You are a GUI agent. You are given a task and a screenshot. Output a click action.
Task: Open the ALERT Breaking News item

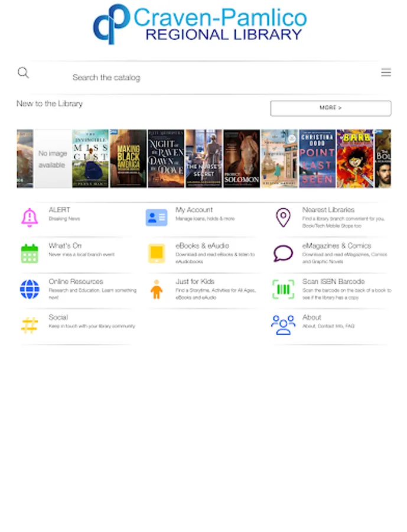click(x=77, y=218)
